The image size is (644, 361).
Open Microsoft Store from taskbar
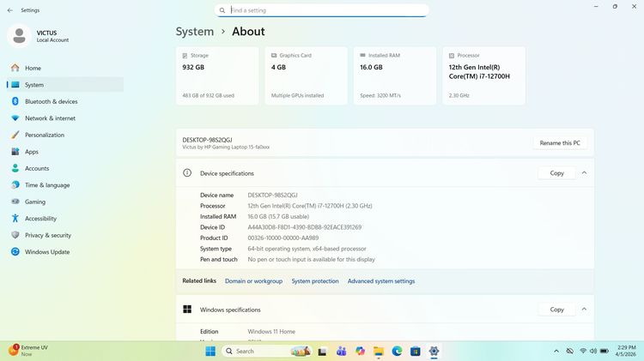click(416, 352)
